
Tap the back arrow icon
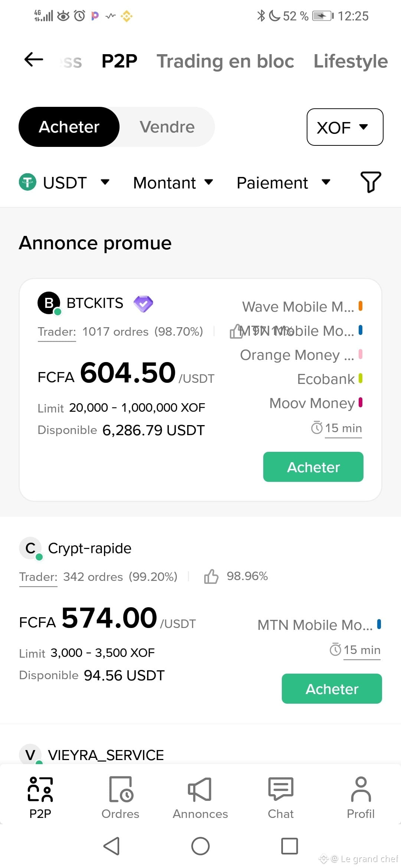click(x=34, y=59)
